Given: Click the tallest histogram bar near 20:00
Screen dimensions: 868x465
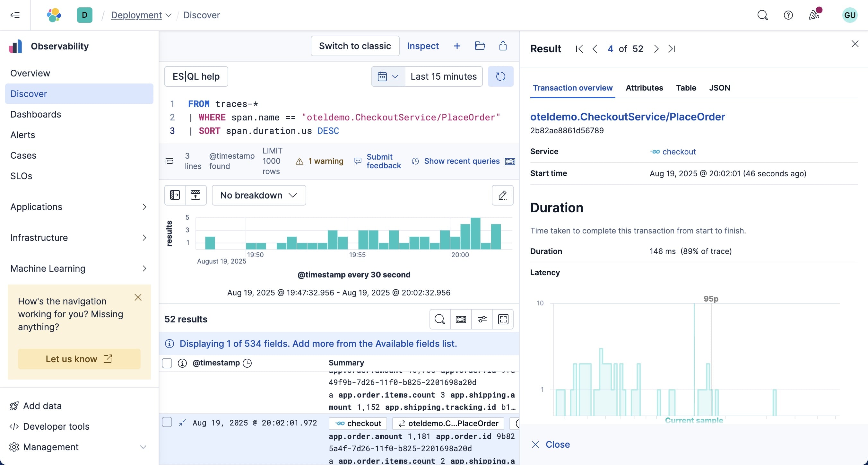Looking at the screenshot, I should click(x=475, y=233).
